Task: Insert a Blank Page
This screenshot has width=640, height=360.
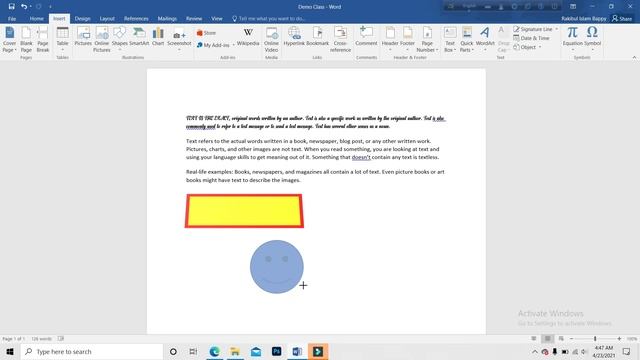Action: point(26,40)
